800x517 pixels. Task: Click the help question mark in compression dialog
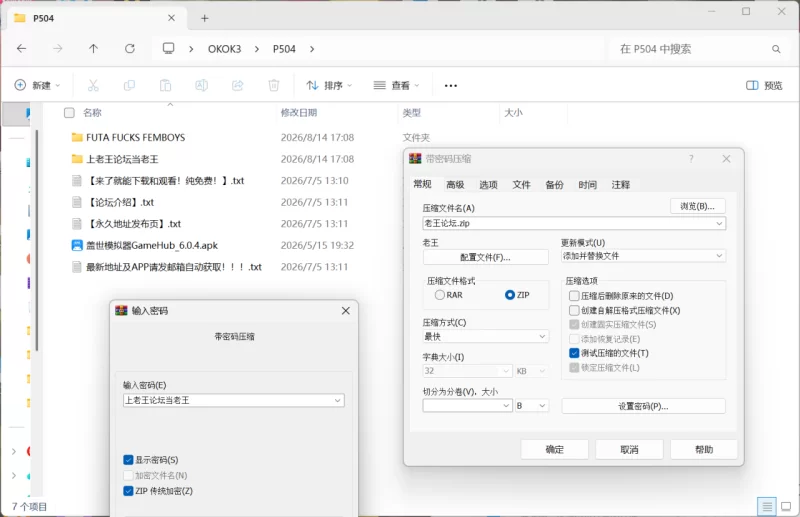point(691,159)
